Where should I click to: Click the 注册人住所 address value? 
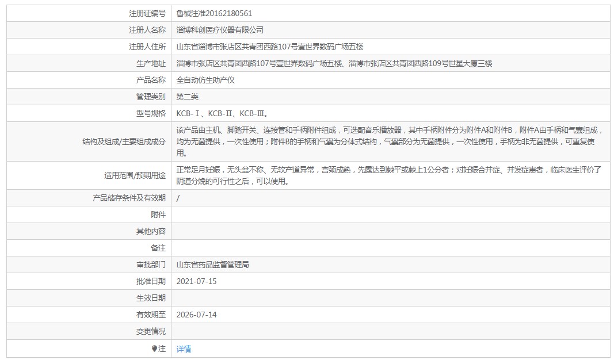[270, 47]
